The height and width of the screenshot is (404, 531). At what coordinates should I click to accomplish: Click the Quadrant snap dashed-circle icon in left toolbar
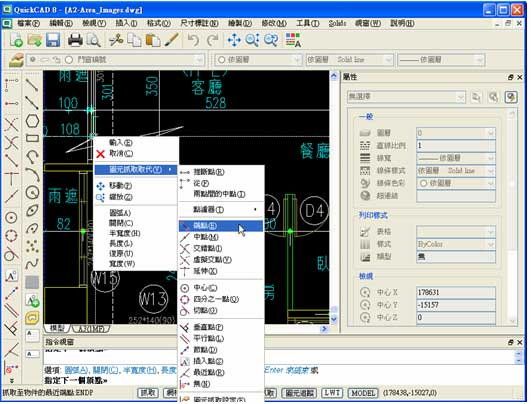12,235
